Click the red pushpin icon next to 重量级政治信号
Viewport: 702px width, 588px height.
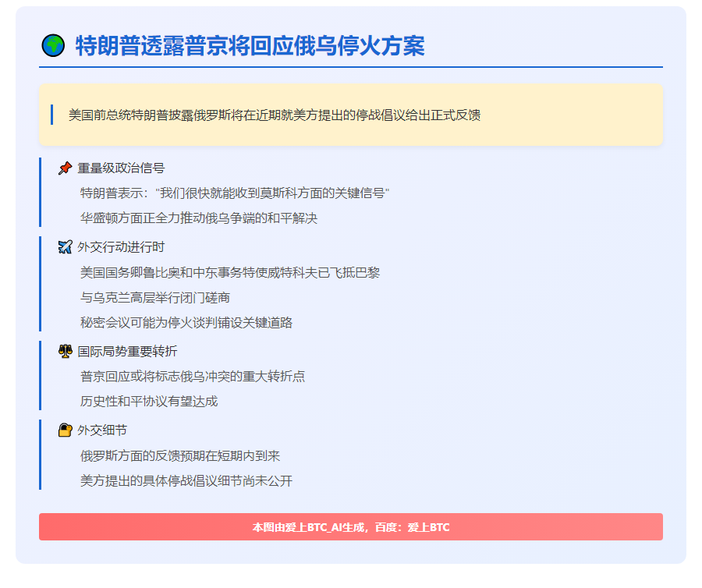click(66, 168)
